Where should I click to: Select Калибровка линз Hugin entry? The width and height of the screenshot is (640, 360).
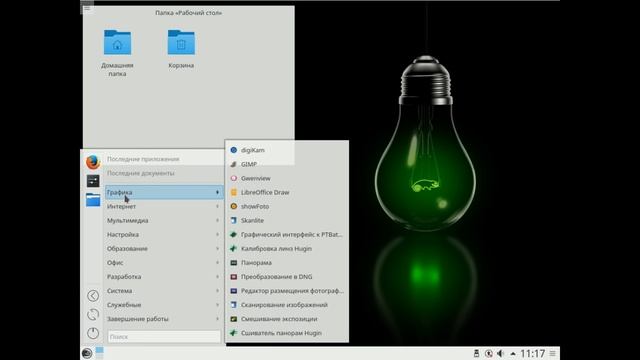click(287, 249)
